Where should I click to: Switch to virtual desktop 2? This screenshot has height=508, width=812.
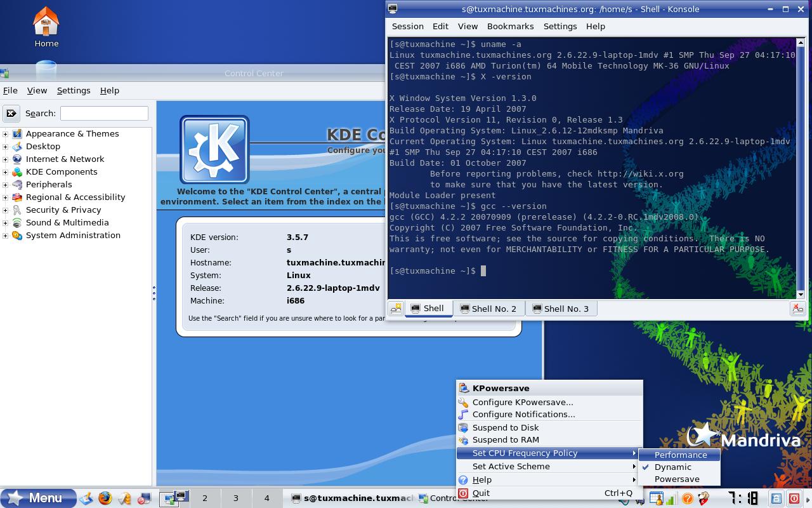205,498
